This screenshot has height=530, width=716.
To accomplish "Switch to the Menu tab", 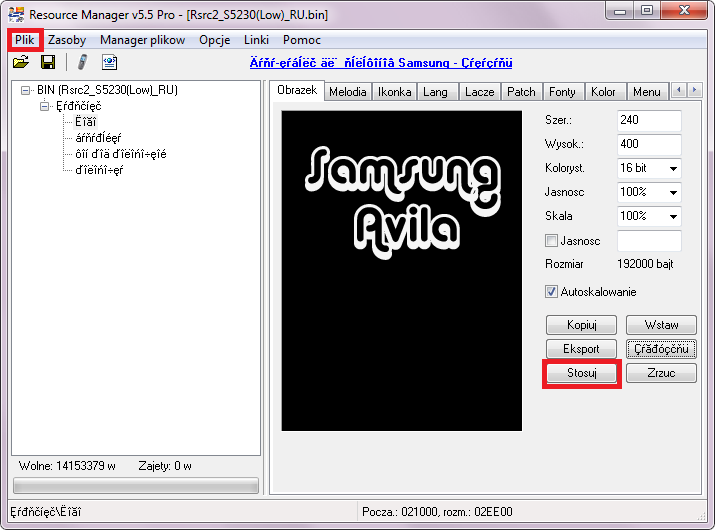I will point(647,92).
